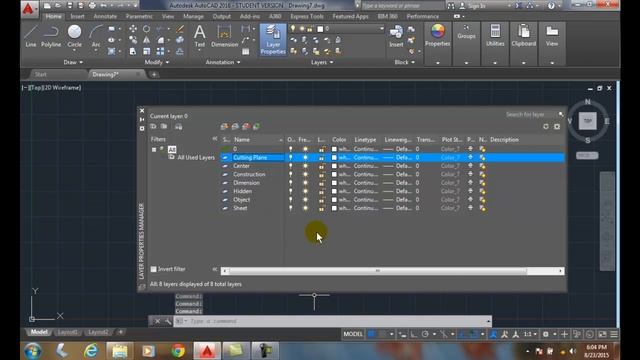The image size is (640, 360).
Task: Open layer manager Settings gear
Action: [x=557, y=127]
